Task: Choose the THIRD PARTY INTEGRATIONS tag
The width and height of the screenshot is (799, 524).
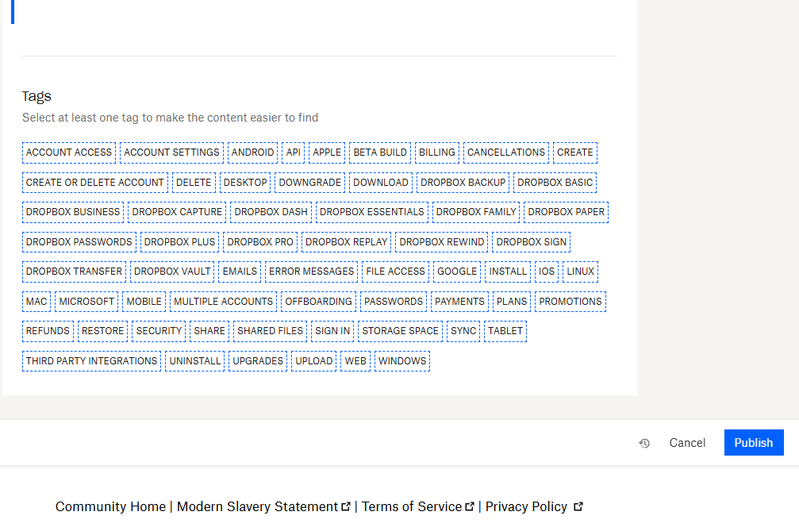Action: (x=91, y=361)
